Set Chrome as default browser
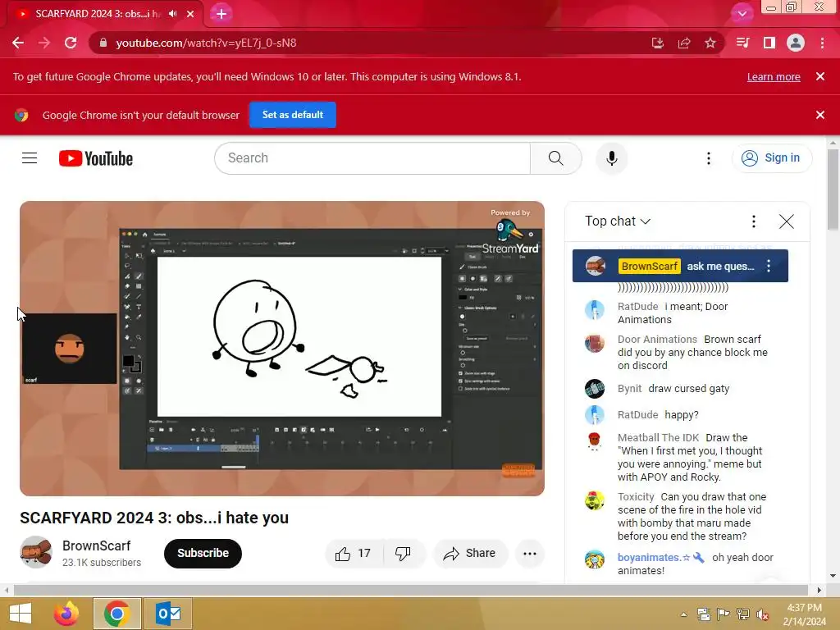 click(293, 115)
